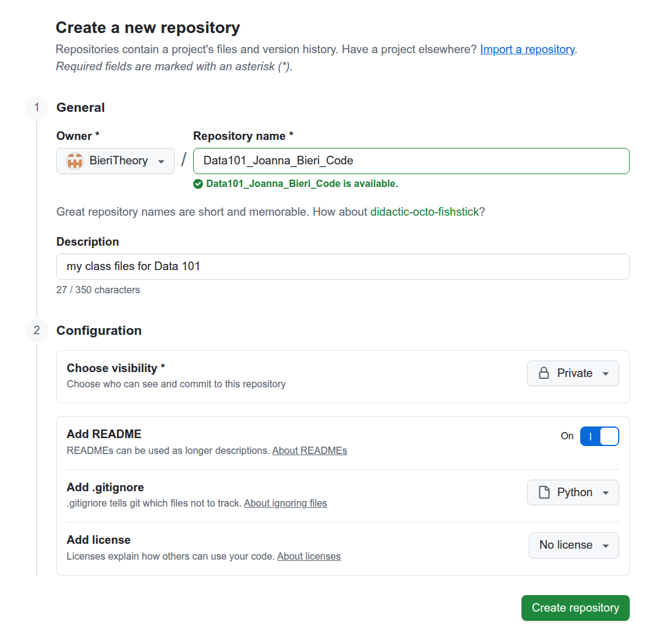Open the Python .gitignore template dropdown
This screenshot has height=644, width=667.
573,492
